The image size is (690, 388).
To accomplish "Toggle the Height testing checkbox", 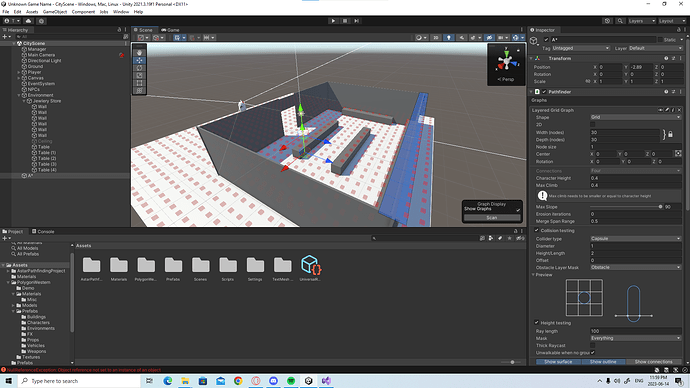I will click(536, 322).
